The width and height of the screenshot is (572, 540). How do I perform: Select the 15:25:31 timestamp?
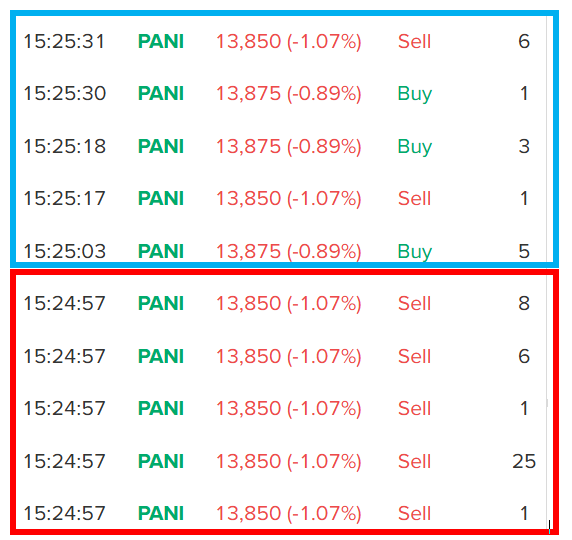tap(64, 41)
